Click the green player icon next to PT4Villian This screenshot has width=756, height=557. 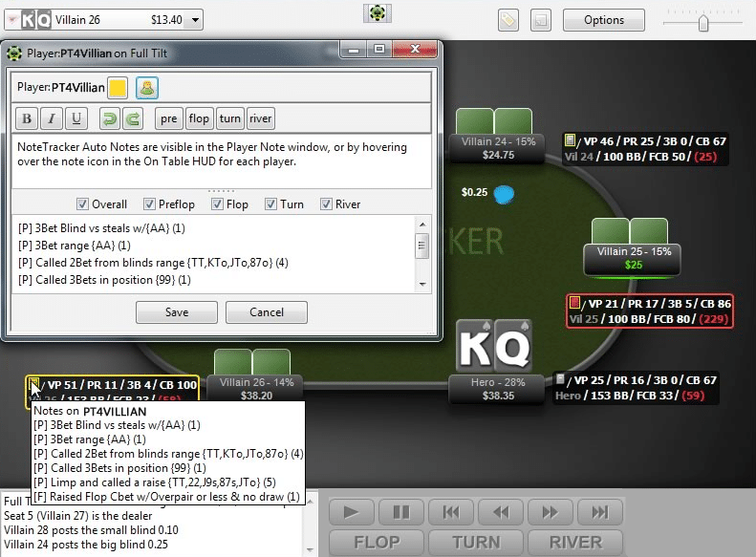147,88
